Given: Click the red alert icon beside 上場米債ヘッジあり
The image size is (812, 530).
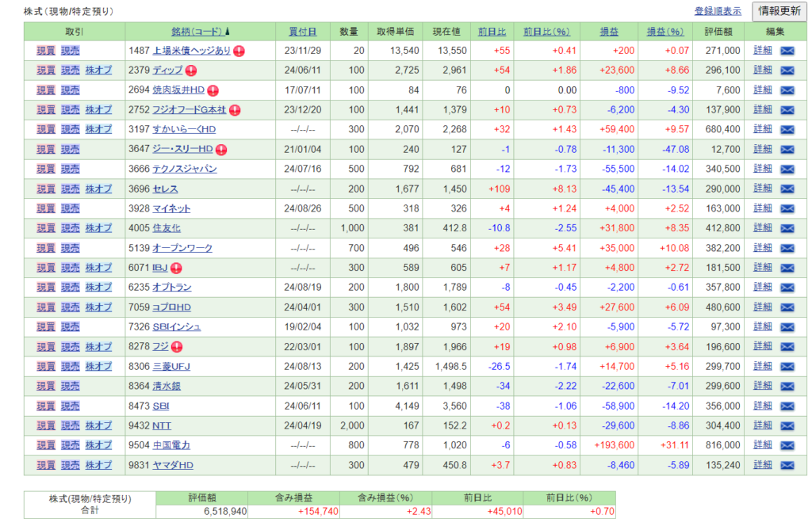Looking at the screenshot, I should (239, 51).
